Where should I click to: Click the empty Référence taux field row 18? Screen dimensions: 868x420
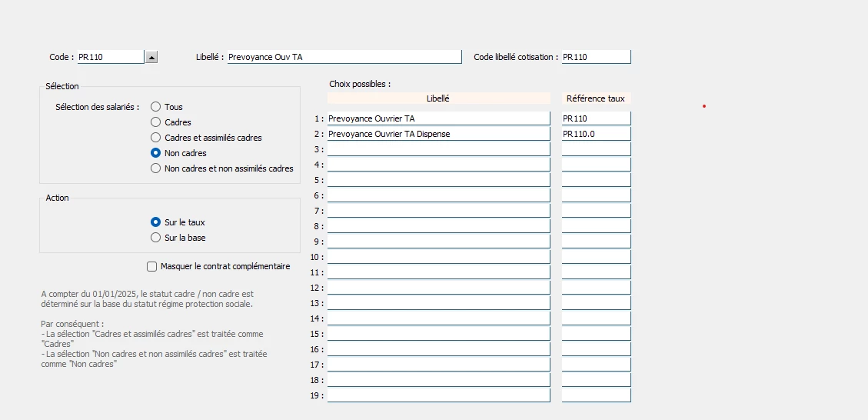(596, 380)
